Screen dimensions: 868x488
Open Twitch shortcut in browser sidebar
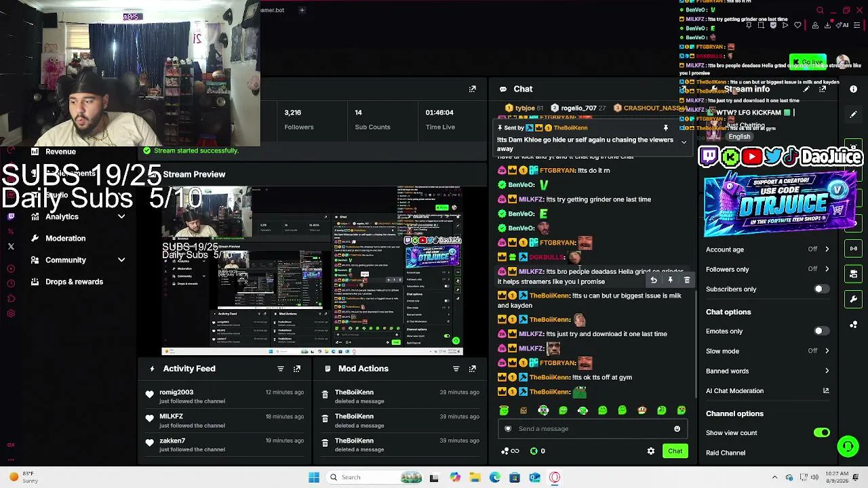tap(11, 217)
